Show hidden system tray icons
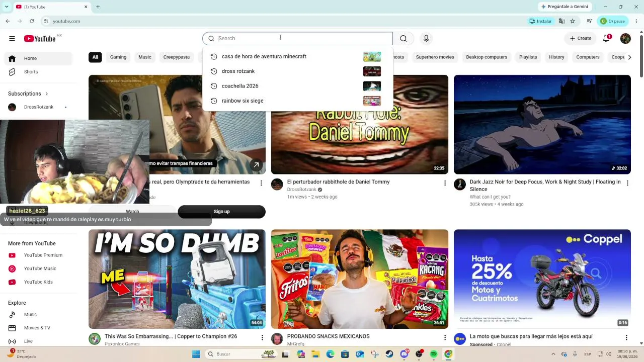Viewport: 644px width, 362px height. click(553, 354)
